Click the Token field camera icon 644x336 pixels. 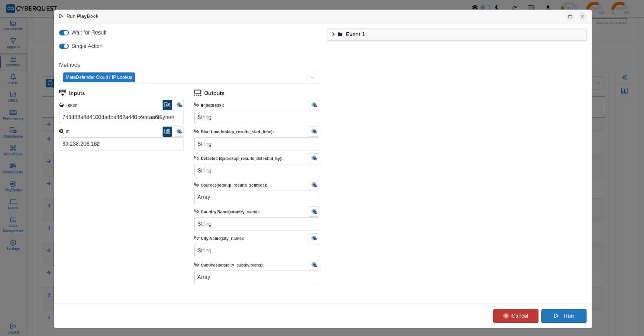(x=167, y=105)
